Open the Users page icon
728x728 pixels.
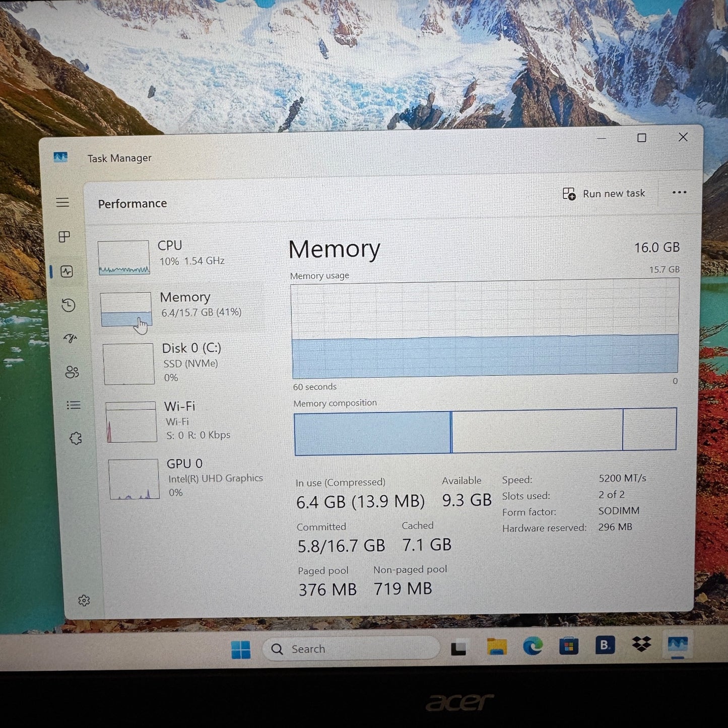click(72, 372)
